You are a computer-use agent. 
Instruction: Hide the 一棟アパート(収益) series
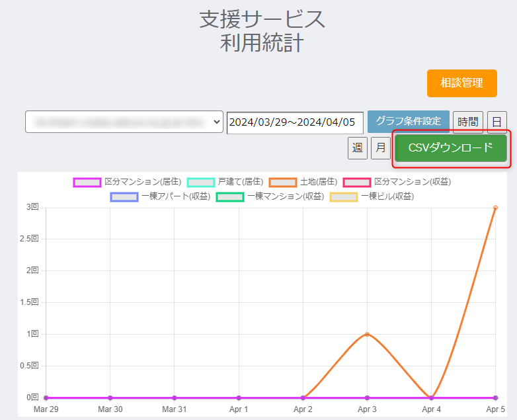(161, 196)
